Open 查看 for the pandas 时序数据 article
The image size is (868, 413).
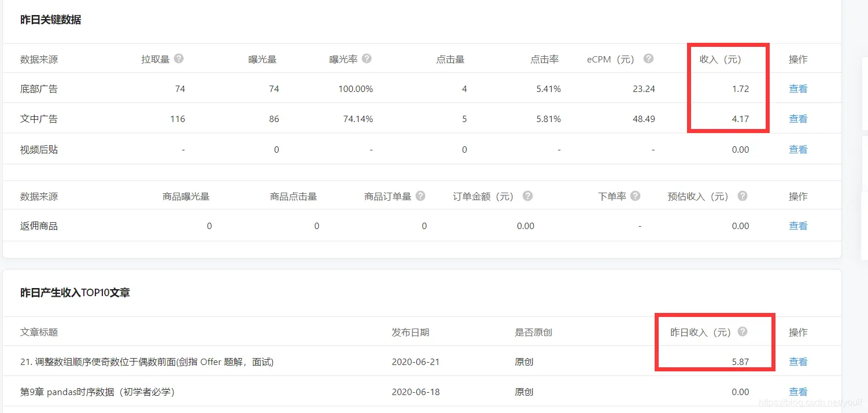(x=797, y=391)
